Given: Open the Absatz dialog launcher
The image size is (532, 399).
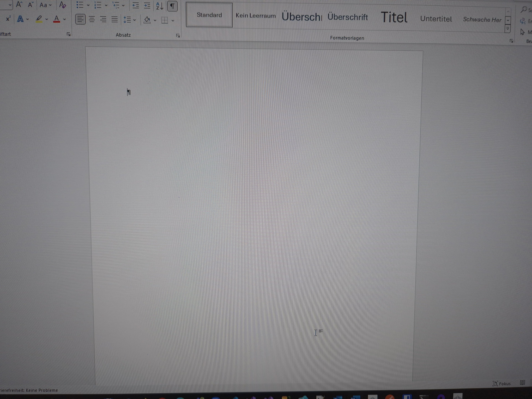Looking at the screenshot, I should (x=178, y=36).
